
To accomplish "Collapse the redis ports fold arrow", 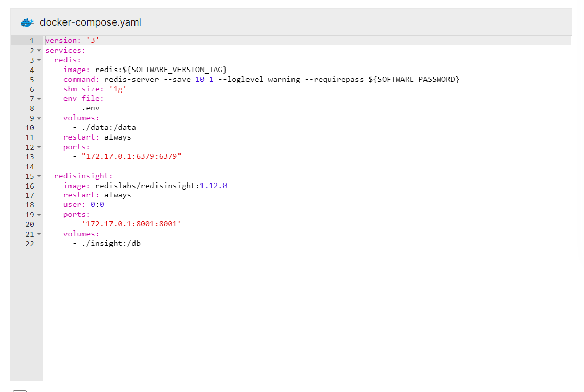I will point(39,147).
